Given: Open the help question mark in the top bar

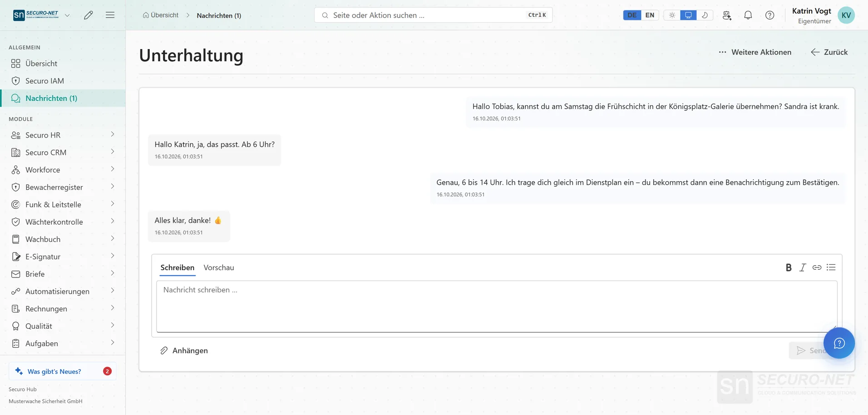Looking at the screenshot, I should click(x=770, y=15).
